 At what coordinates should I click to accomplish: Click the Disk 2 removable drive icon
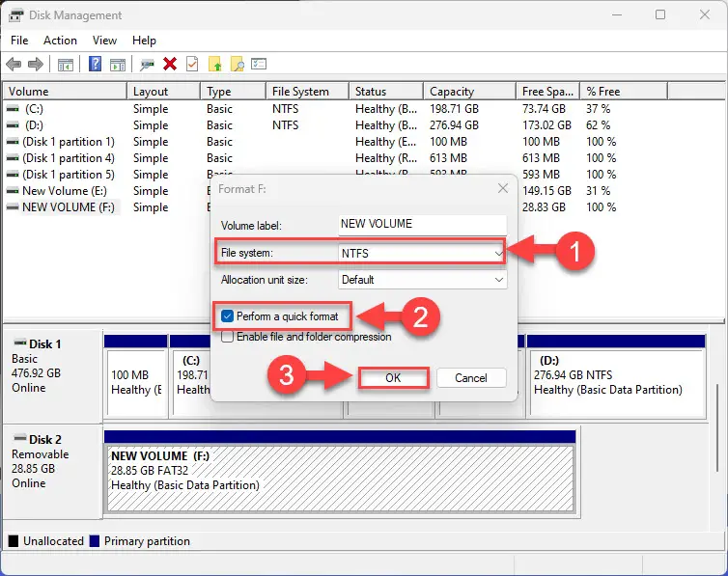pyautogui.click(x=20, y=438)
